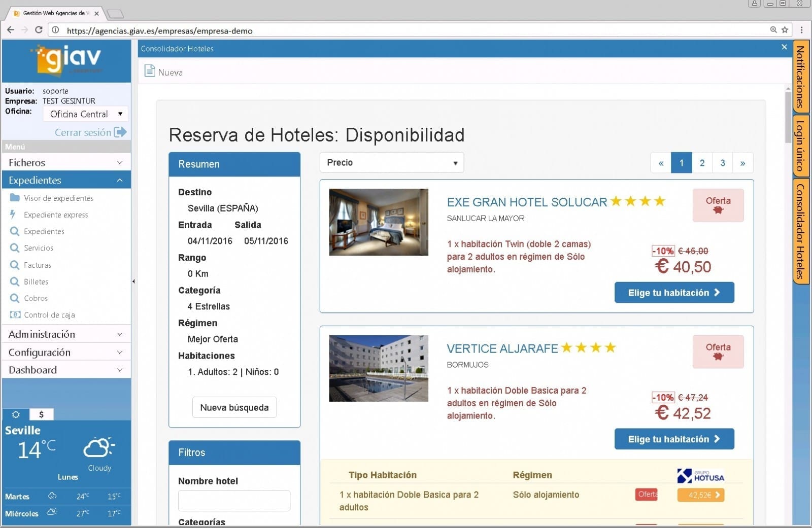Click Oferta piggy bank badge for EXE Gran Hotel

point(718,205)
